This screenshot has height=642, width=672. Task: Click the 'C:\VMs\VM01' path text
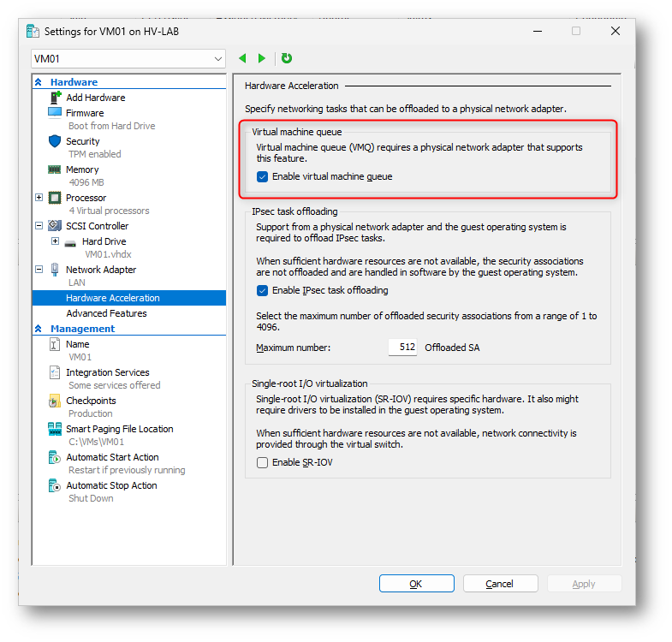[x=97, y=442]
